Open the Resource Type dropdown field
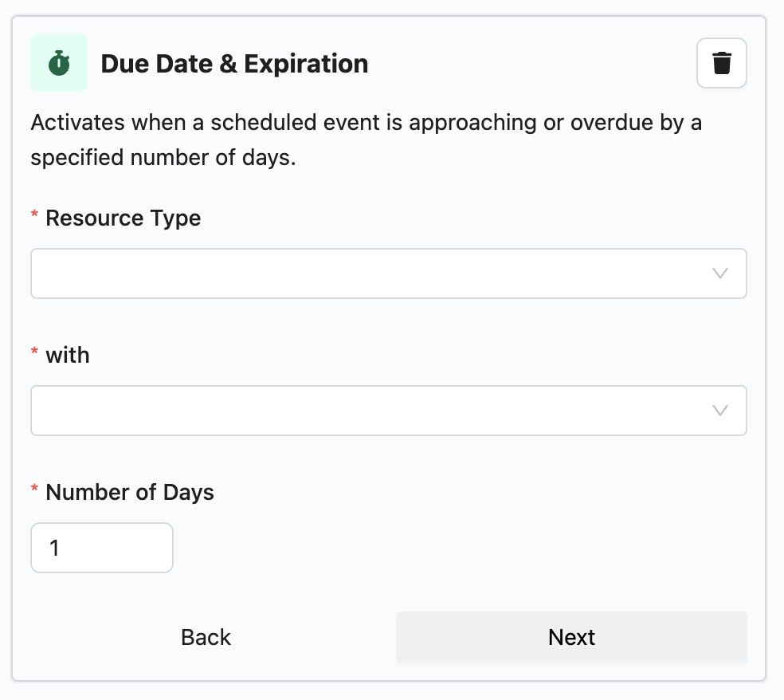The height and width of the screenshot is (700, 784). (367, 273)
